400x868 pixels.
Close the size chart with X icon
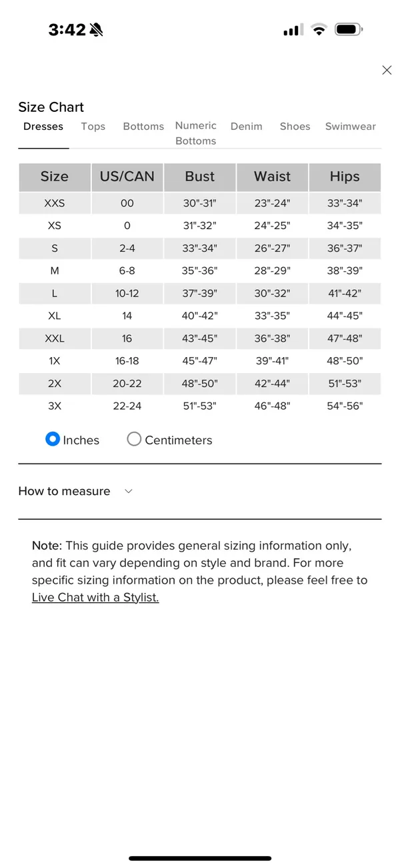point(387,70)
